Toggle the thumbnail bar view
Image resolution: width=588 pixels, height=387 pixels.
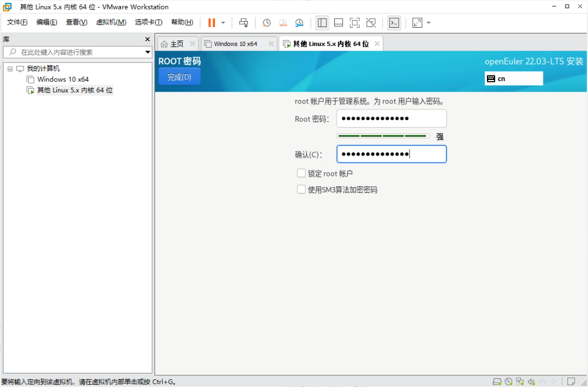pos(338,23)
